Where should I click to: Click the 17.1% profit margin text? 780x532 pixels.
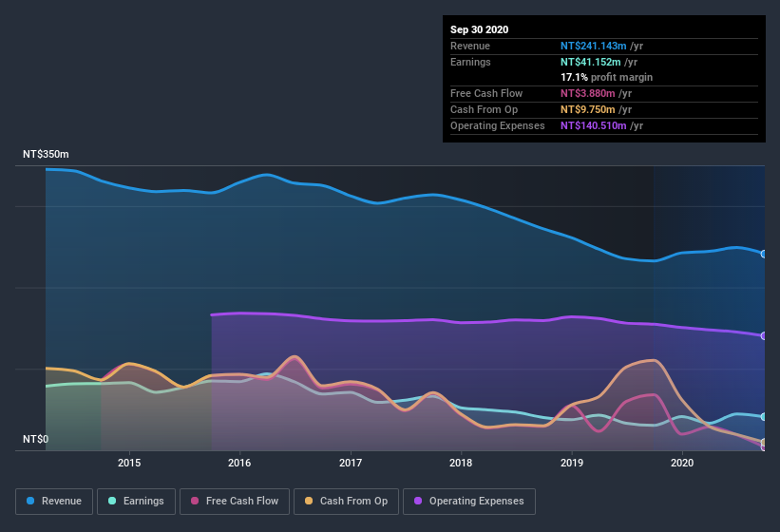606,78
